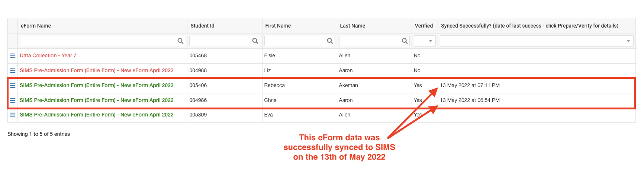
Task: Open row menu for Elsie Allen
Action: pyautogui.click(x=13, y=56)
